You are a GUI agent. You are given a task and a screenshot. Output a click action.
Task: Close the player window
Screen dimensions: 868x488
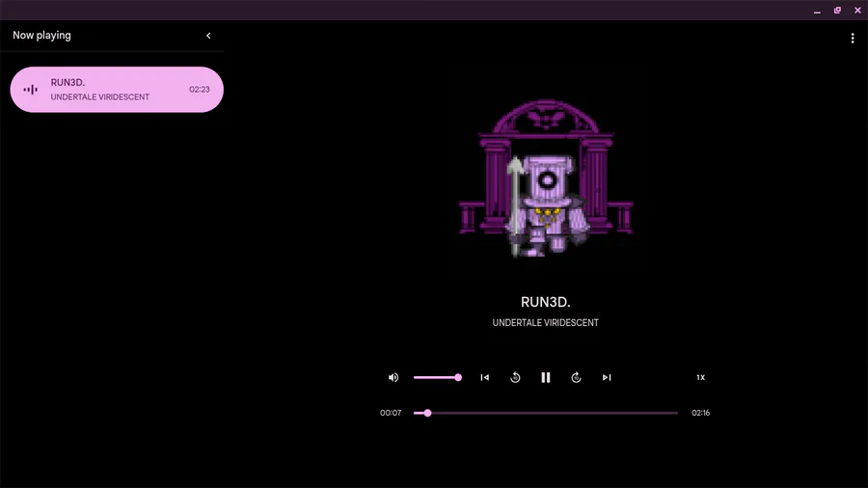tap(857, 10)
